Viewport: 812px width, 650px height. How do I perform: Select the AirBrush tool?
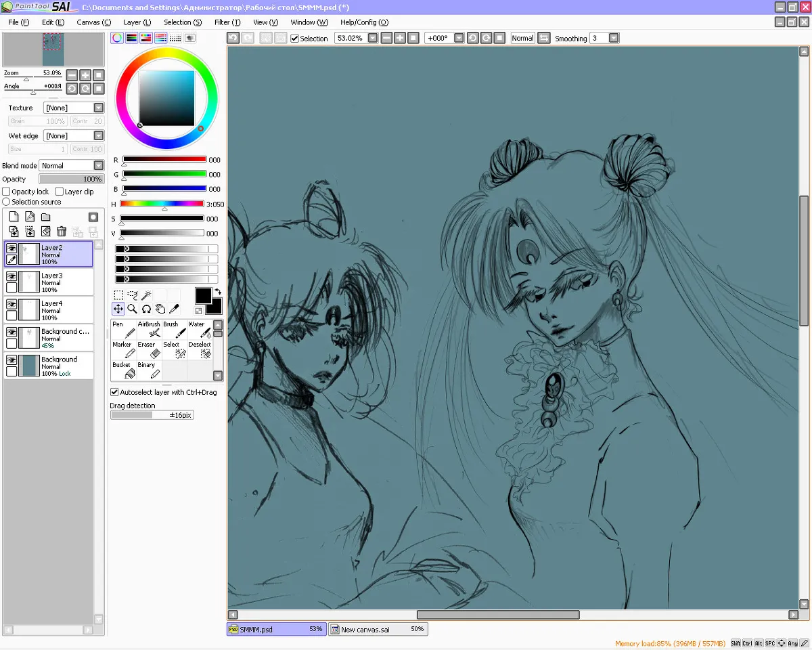pos(150,330)
